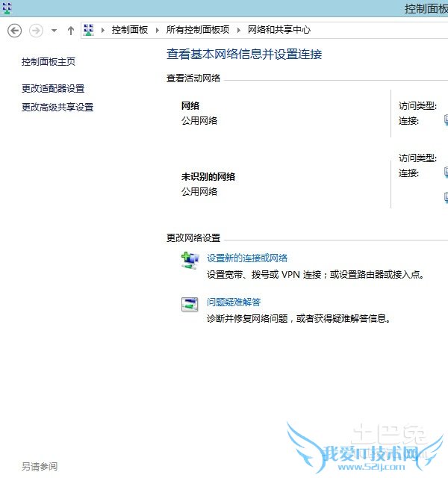The image size is (448, 478).
Task: Select 控制面板 in the breadcrumb path
Action: pos(130,30)
